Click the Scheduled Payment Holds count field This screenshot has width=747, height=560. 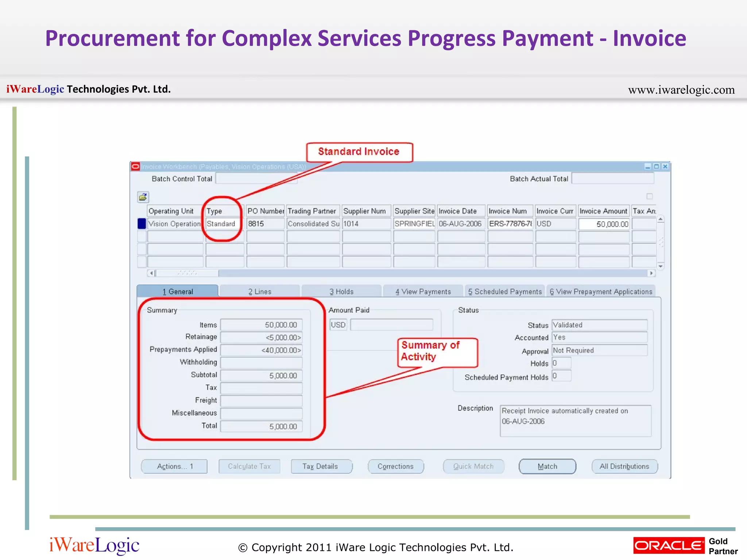tap(561, 376)
